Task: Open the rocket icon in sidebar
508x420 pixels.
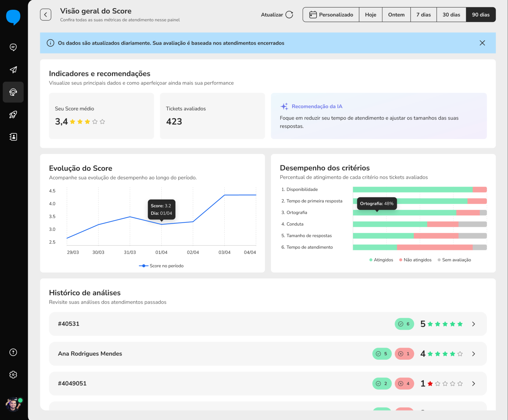Action: 13,115
